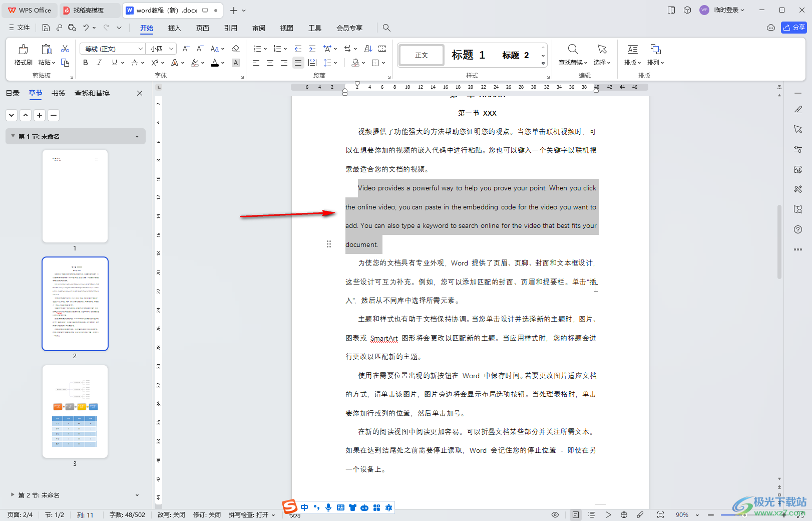Click the sort icon in paragraph group
Viewport: 812px width, 521px height.
pyautogui.click(x=368, y=49)
